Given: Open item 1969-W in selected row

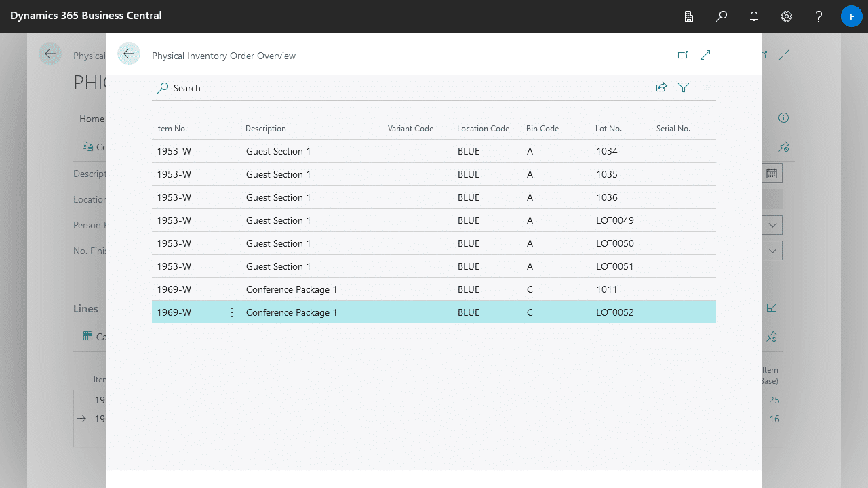Looking at the screenshot, I should click(174, 312).
